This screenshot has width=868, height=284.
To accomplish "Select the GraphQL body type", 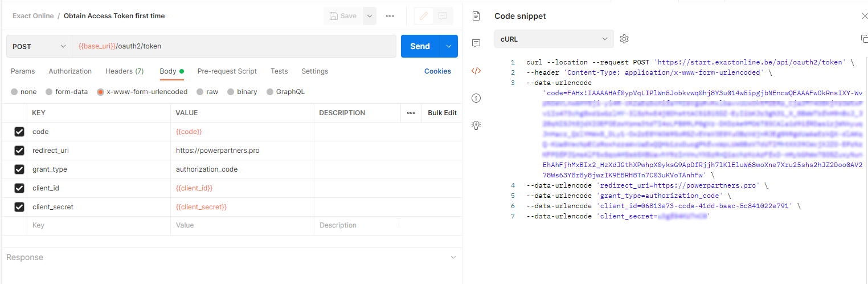I will 285,92.
